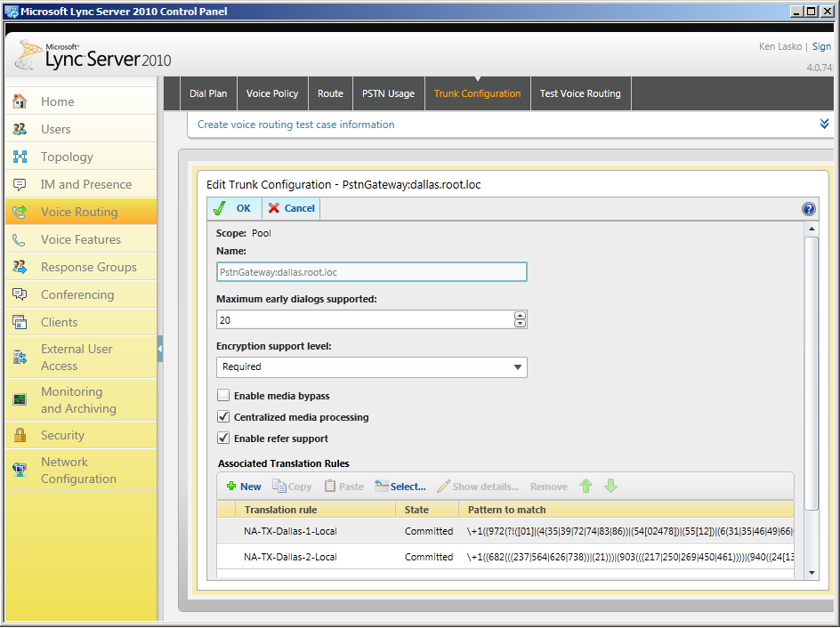Click Ken Lasko user name
The width and height of the screenshot is (840, 628).
click(780, 46)
